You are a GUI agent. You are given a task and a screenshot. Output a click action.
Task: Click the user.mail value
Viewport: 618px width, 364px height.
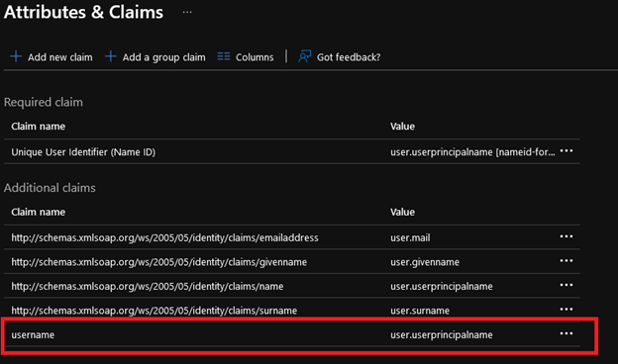(410, 237)
